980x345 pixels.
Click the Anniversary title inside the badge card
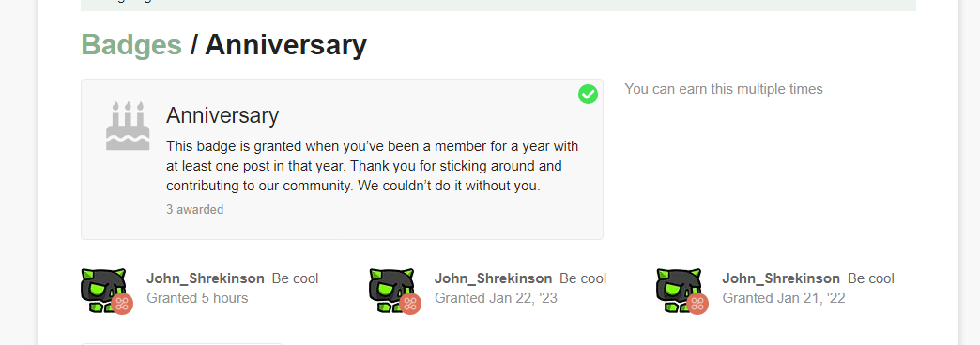[x=222, y=115]
